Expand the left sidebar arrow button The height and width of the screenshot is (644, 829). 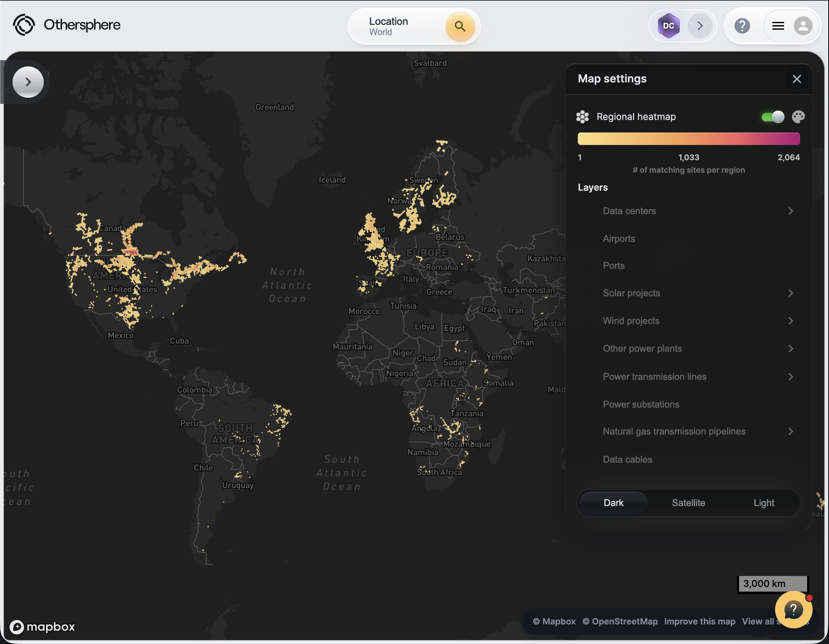28,82
